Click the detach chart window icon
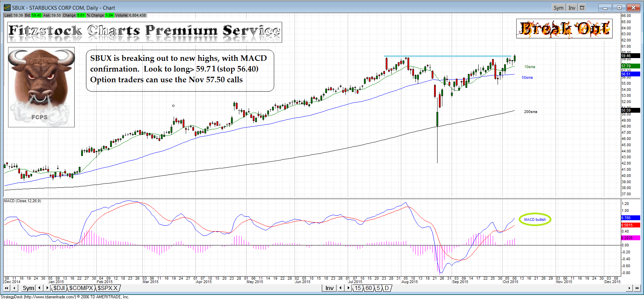 [582, 8]
